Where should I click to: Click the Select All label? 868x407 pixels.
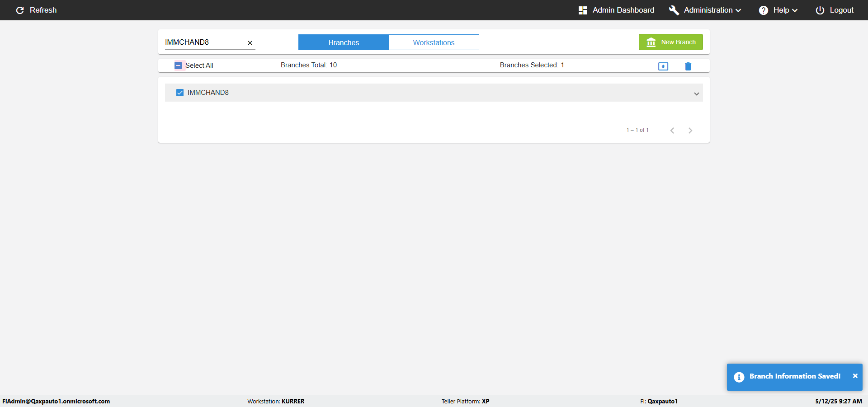[199, 65]
